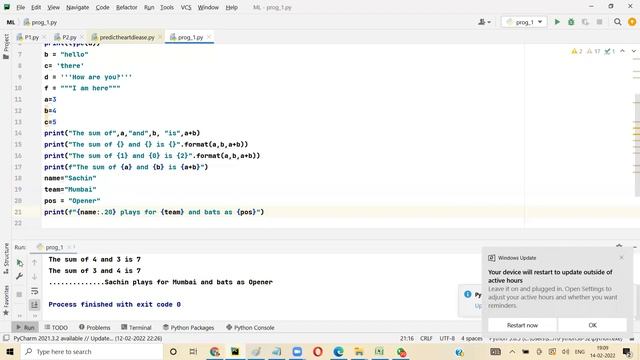Start debugging with the bug icon
The height and width of the screenshot is (360, 640).
pos(571,22)
